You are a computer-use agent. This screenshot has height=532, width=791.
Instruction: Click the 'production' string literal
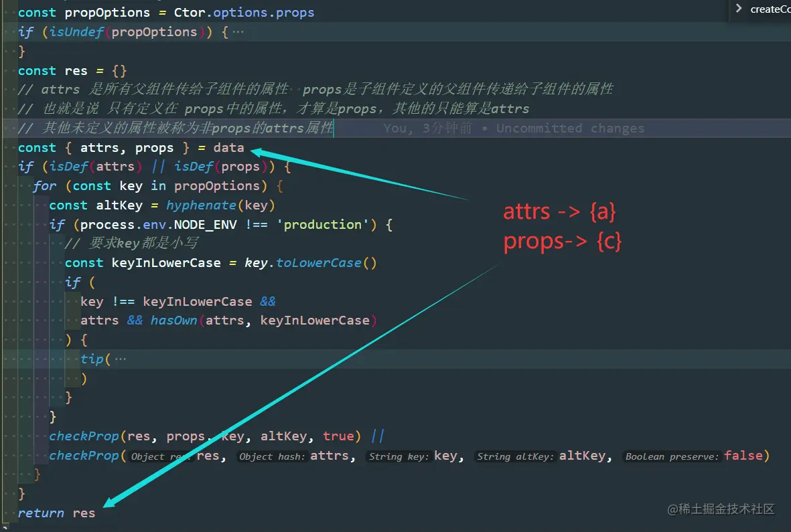(x=323, y=225)
